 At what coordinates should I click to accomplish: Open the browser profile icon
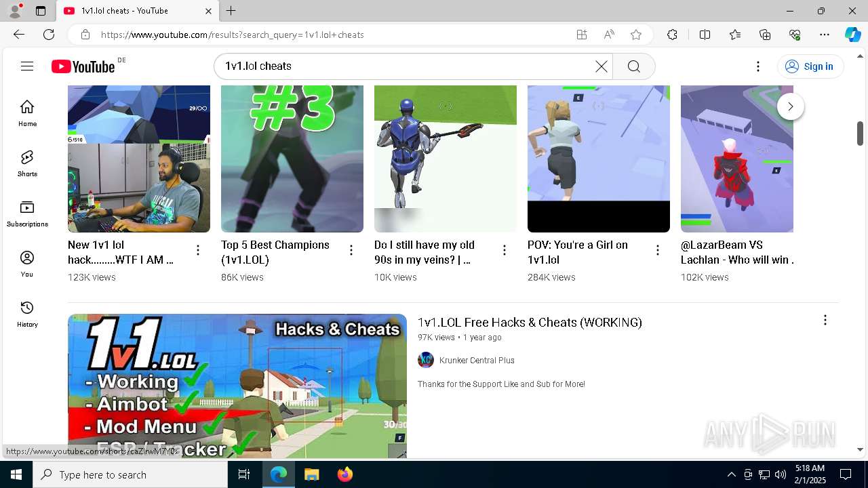[x=15, y=11]
